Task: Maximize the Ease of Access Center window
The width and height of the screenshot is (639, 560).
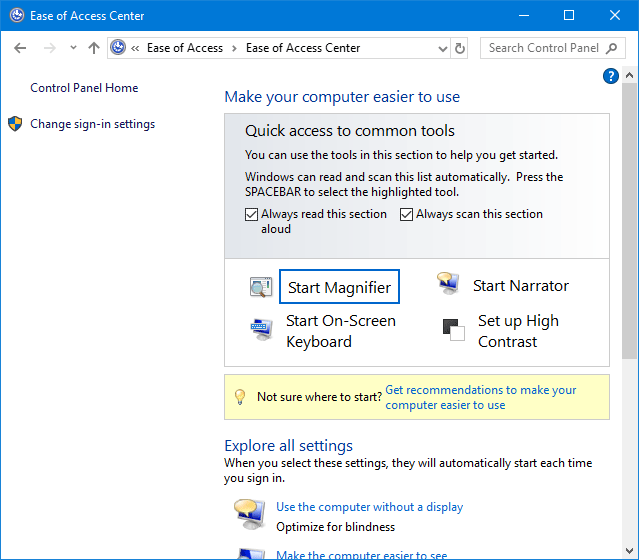Action: point(569,15)
